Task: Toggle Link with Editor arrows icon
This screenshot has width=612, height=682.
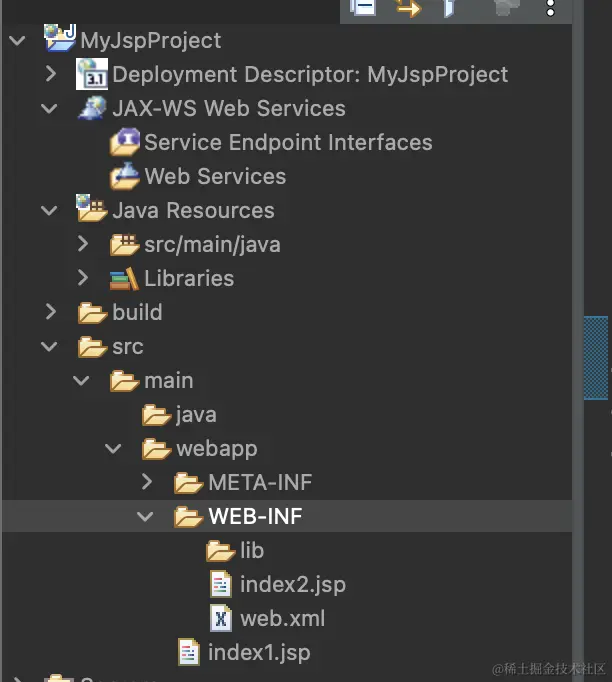Action: pyautogui.click(x=408, y=8)
